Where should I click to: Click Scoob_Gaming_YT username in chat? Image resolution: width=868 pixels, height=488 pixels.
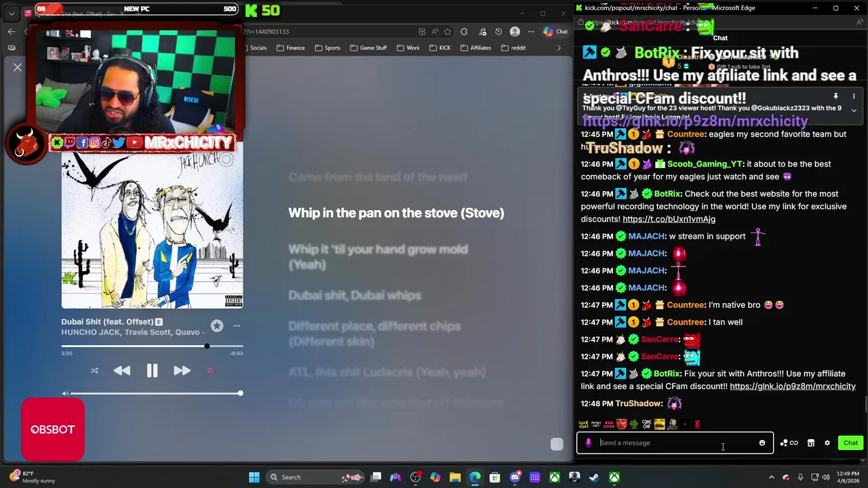[x=705, y=164]
